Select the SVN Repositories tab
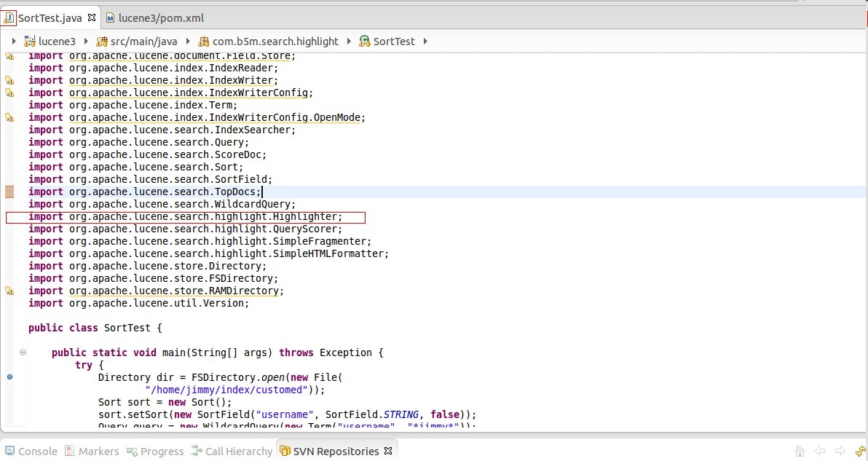868x461 pixels. 336,451
